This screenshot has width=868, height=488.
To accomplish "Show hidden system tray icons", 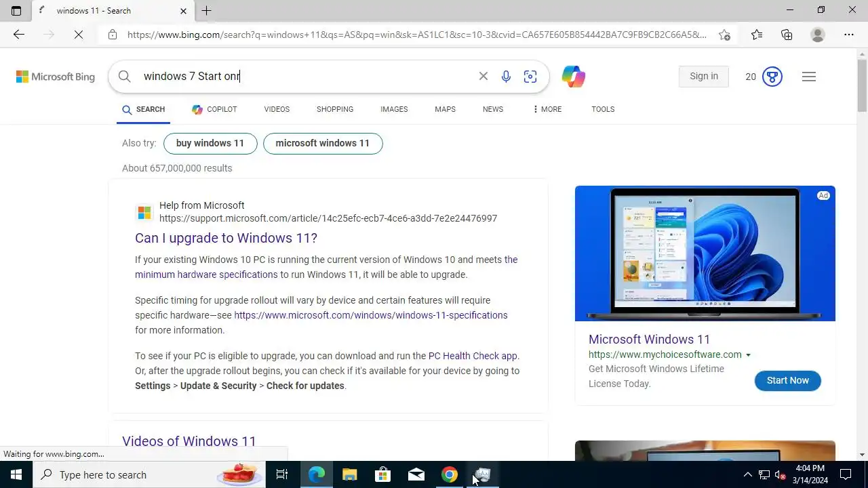I will [x=747, y=474].
